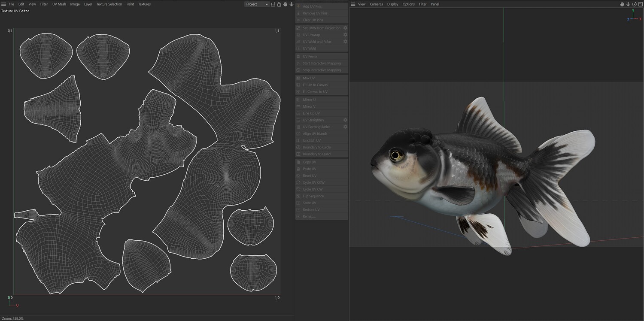
Task: Select the orbit rotate icon in 3D viewport
Action: tap(634, 4)
